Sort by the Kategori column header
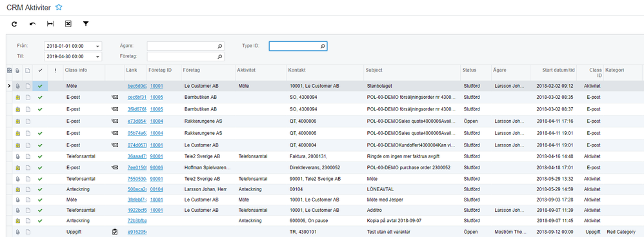This screenshot has height=237, width=644. tap(614, 70)
